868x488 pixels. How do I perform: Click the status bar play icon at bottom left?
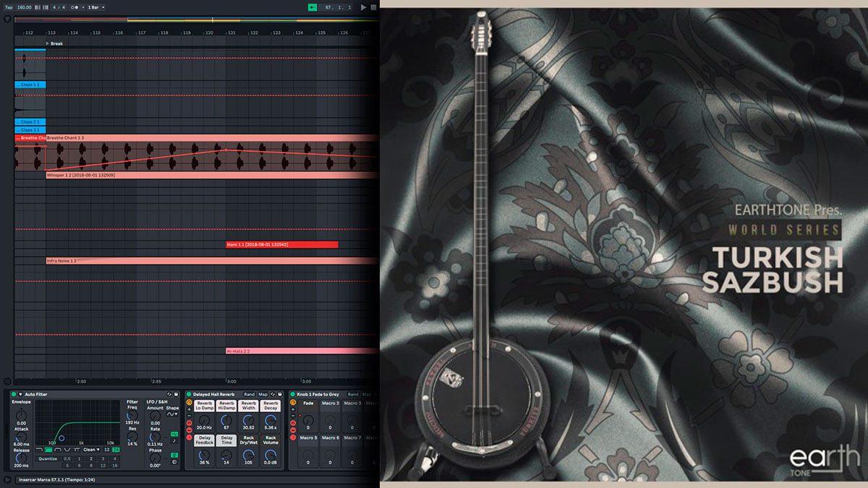point(7,479)
